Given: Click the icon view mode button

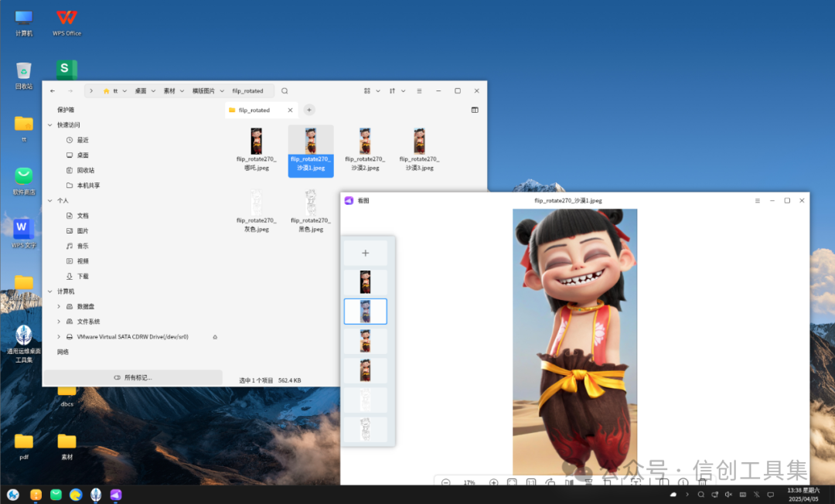Looking at the screenshot, I should 367,91.
